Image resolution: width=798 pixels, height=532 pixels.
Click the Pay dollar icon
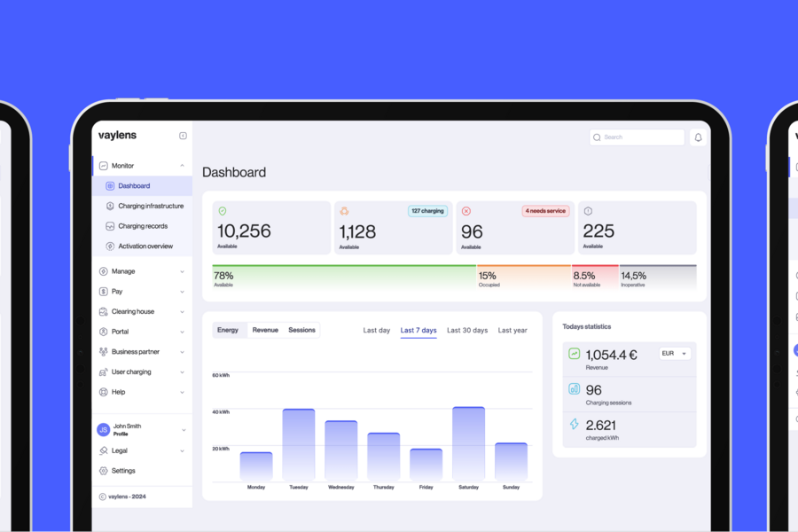coord(104,292)
